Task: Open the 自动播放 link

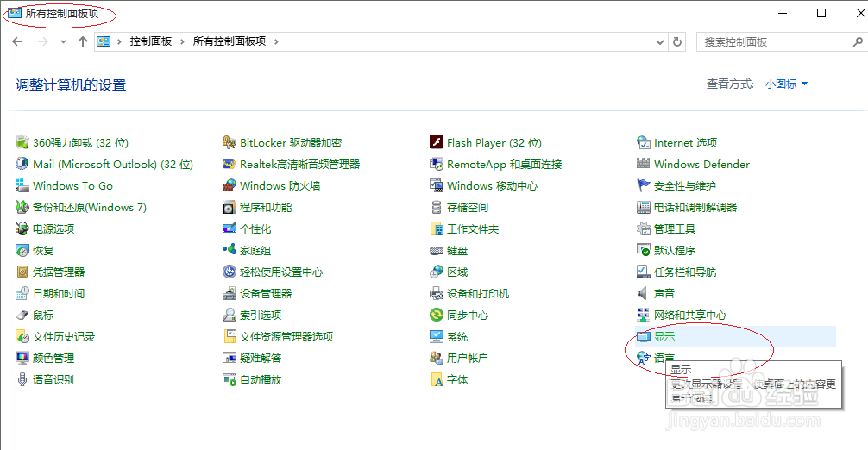Action: [261, 380]
